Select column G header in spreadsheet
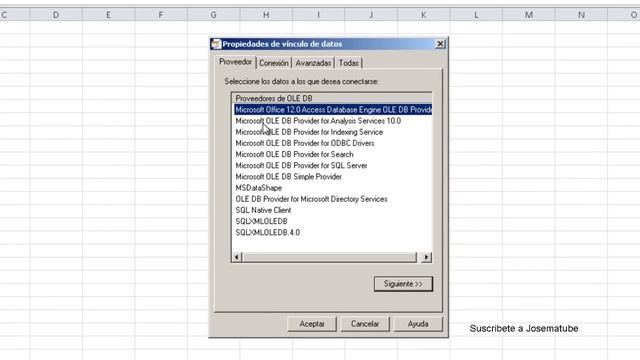Image resolution: width=640 pixels, height=360 pixels. [x=213, y=15]
